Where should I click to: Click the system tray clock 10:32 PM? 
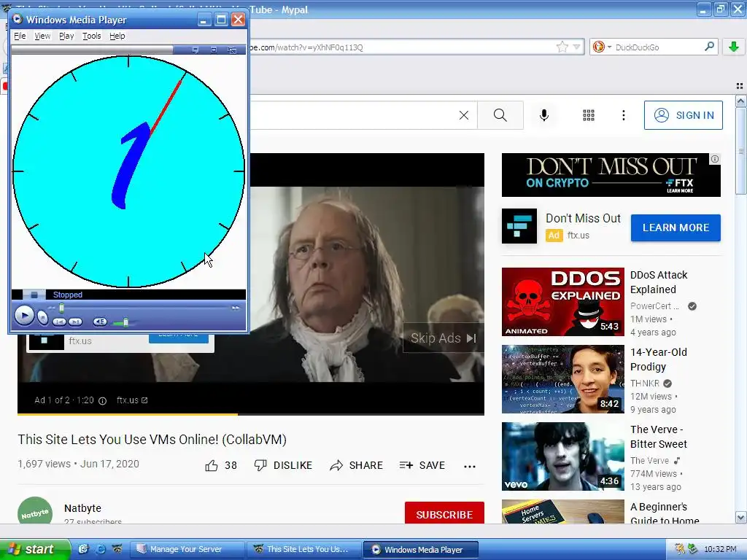pos(720,549)
